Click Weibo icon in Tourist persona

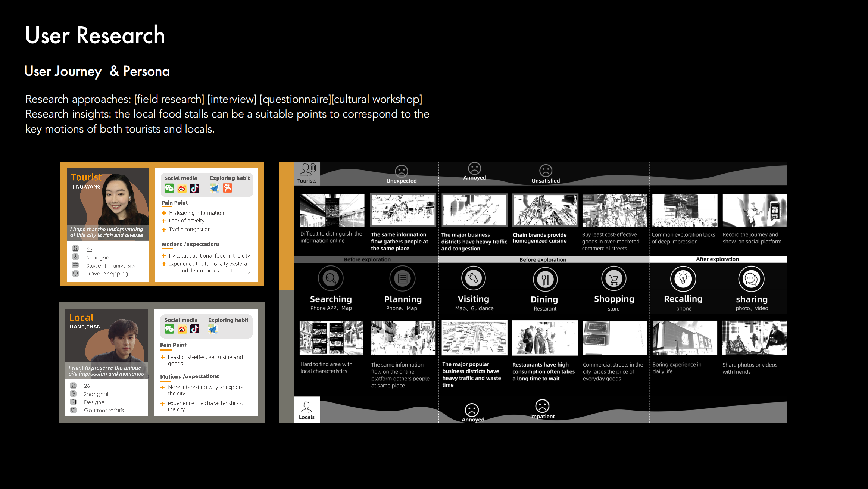coord(182,189)
